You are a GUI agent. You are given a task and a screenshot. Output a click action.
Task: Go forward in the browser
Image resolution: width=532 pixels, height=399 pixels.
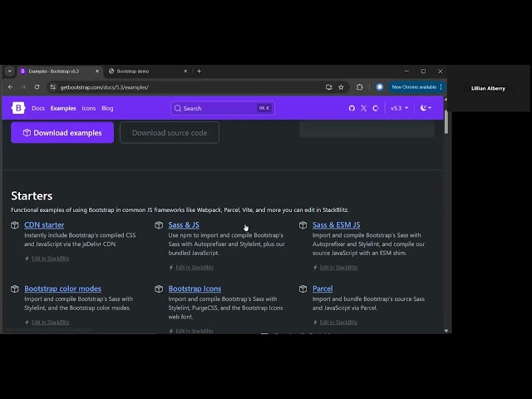coord(23,87)
